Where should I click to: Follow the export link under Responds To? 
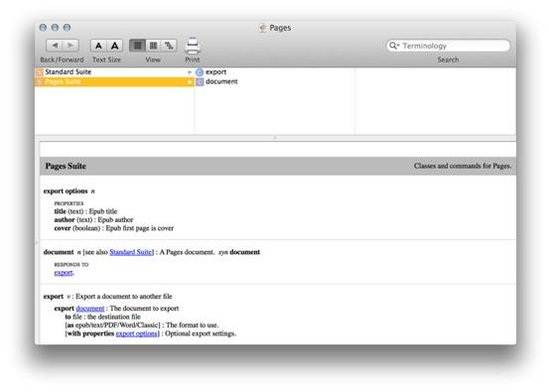click(63, 273)
